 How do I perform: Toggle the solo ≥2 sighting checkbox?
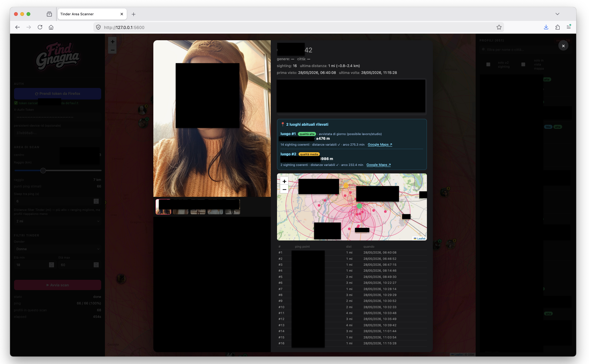488,65
